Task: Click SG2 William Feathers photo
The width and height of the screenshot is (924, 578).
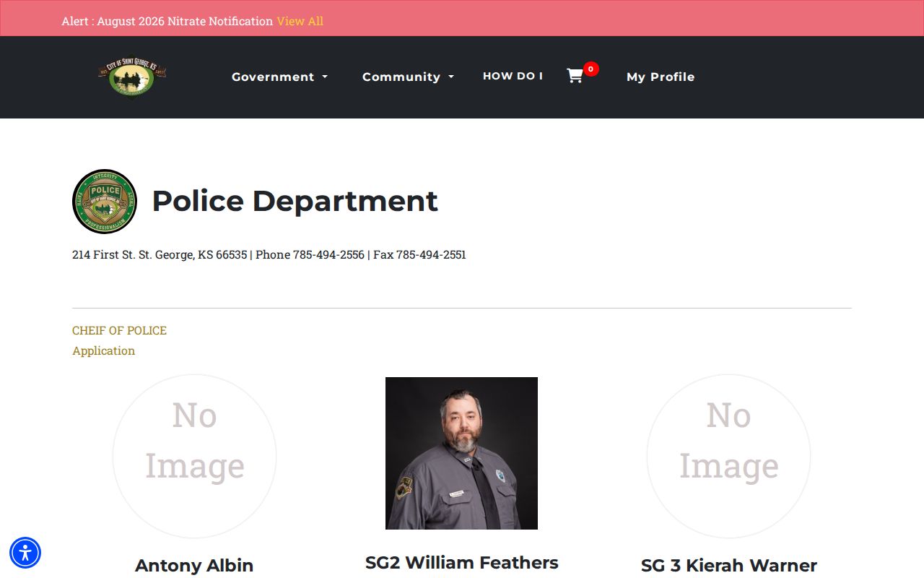Action: coord(461,453)
